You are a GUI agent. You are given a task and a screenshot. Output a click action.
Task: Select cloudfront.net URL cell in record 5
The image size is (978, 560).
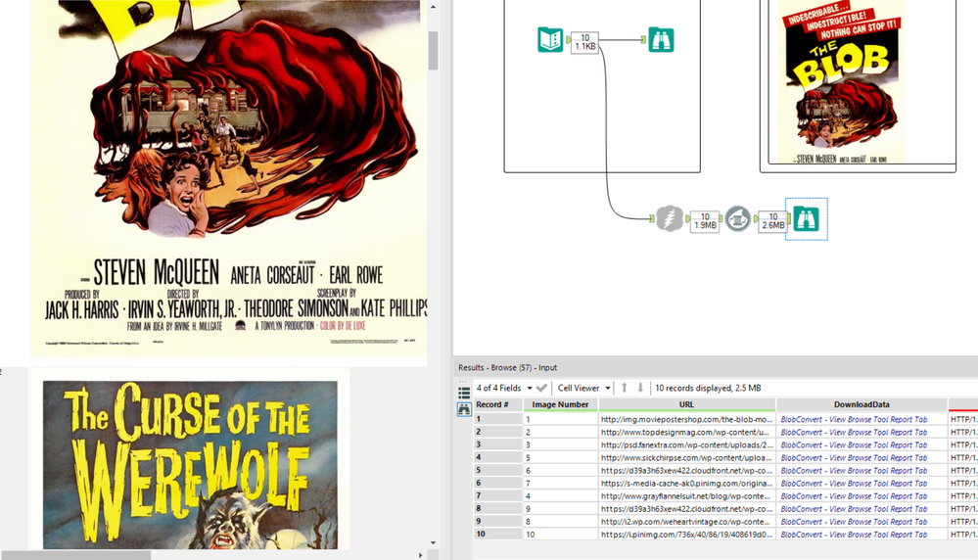pyautogui.click(x=686, y=471)
